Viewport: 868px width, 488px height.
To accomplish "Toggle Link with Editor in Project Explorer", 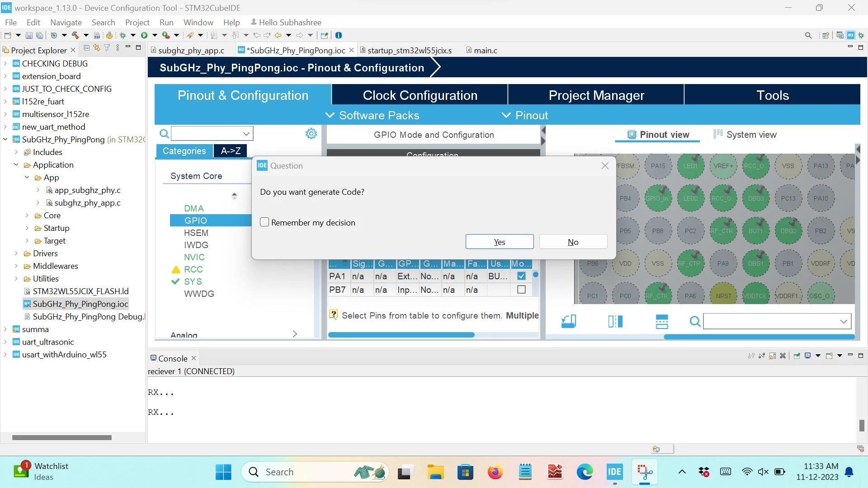I will coord(97,47).
